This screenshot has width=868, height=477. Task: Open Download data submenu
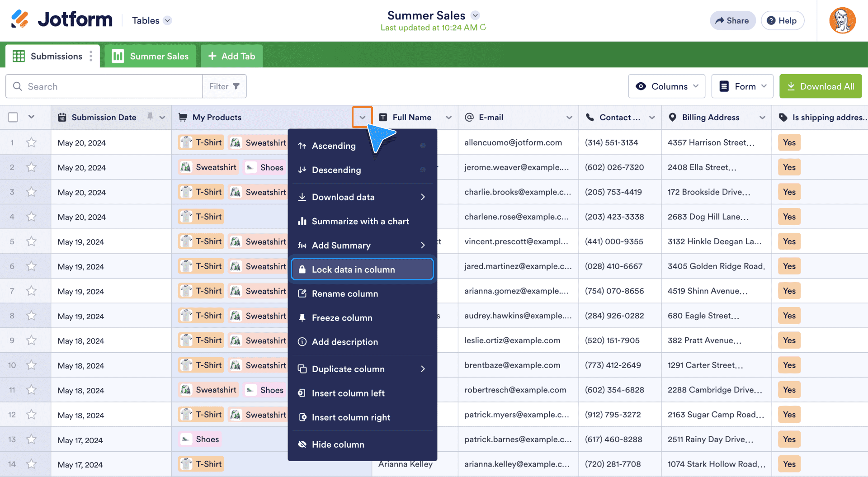click(363, 197)
